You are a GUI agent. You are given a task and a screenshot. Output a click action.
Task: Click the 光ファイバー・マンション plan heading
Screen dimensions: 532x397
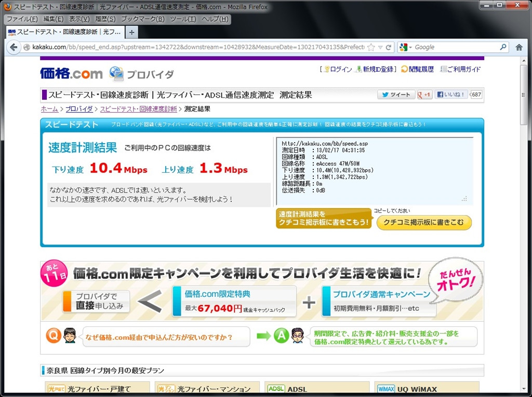click(x=214, y=389)
